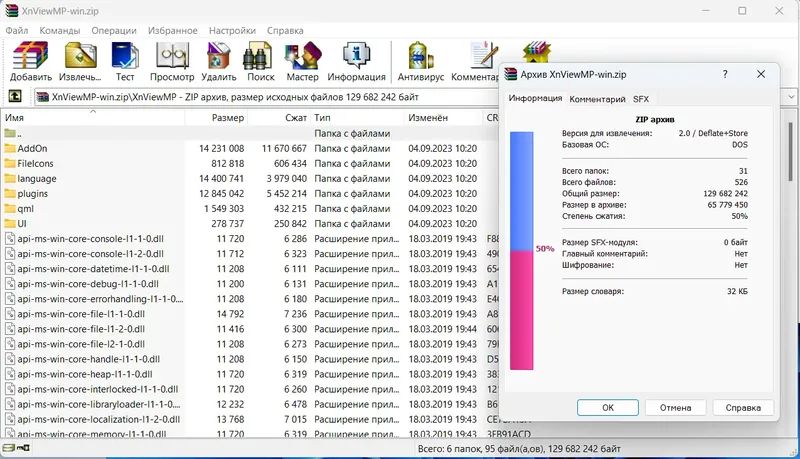Sort by the Изменён column header
The image size is (800, 459).
443,118
